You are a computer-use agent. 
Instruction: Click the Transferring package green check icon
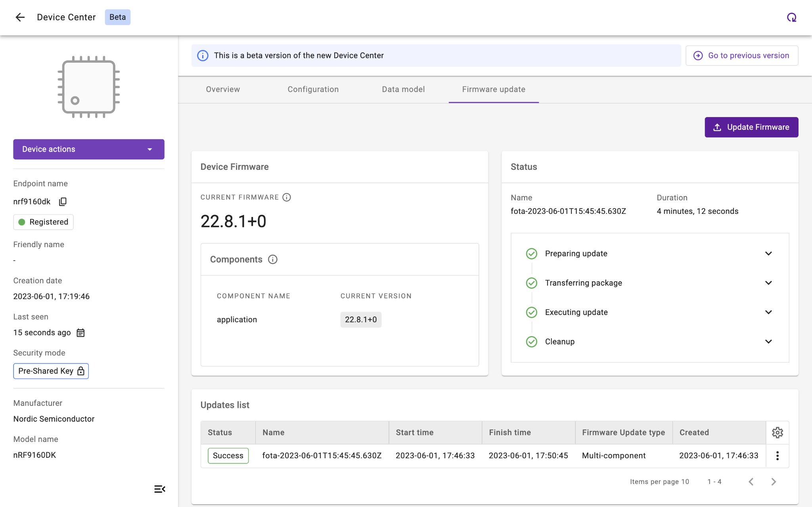[x=531, y=283]
